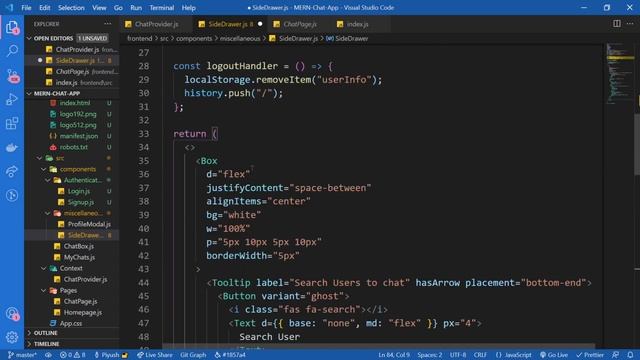640x360 pixels.
Task: Open the Explorer view in activity bar
Action: click(12, 27)
